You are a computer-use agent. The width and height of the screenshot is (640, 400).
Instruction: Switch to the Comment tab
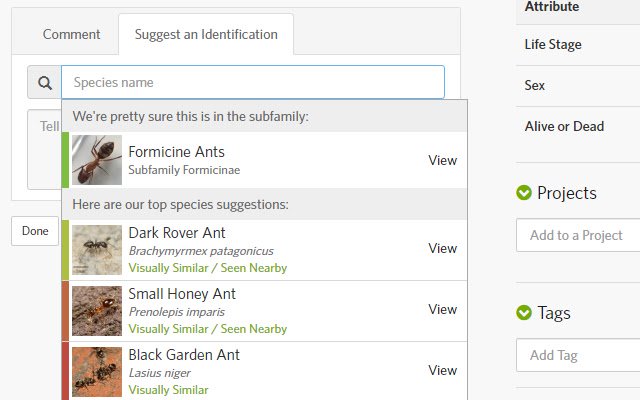(71, 34)
